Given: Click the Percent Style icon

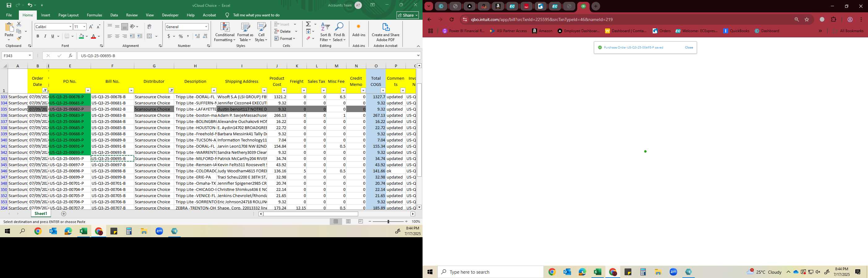Looking at the screenshot, I should click(x=181, y=36).
